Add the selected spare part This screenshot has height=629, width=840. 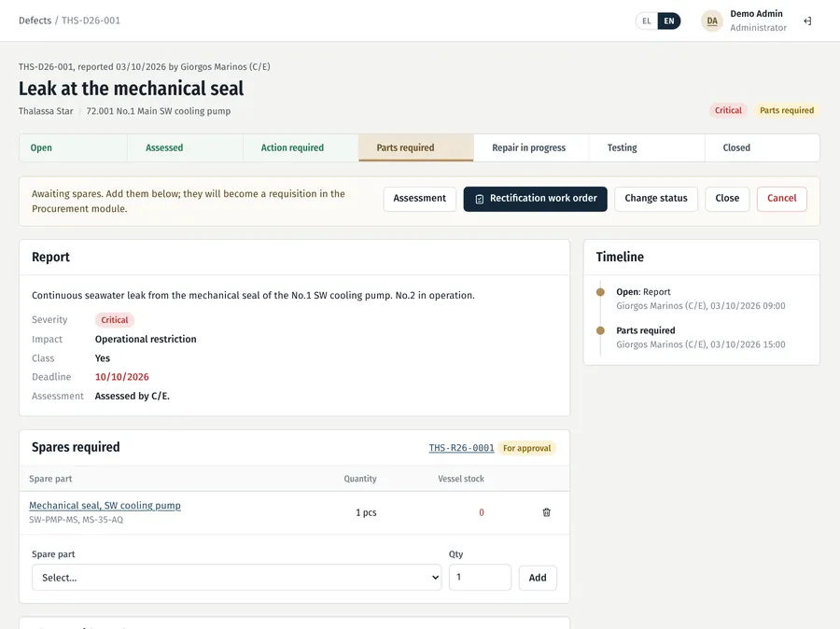[538, 578]
